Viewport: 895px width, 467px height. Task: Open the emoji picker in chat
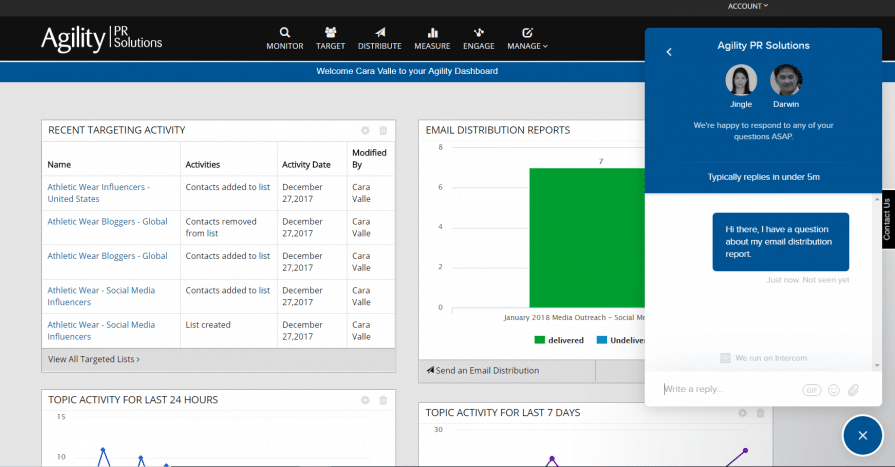coord(834,390)
